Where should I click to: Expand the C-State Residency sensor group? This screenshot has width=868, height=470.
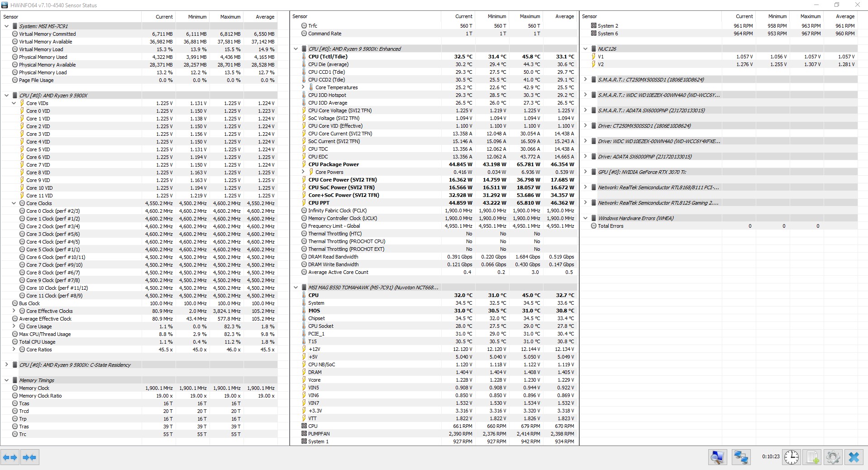pos(6,365)
